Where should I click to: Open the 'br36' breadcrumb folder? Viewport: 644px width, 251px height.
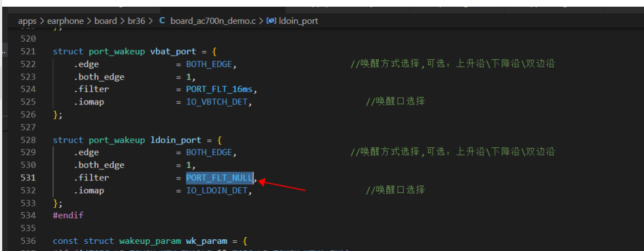tap(136, 21)
